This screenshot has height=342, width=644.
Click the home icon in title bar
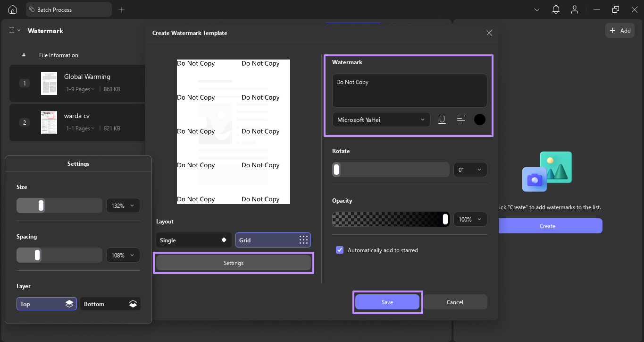tap(12, 9)
